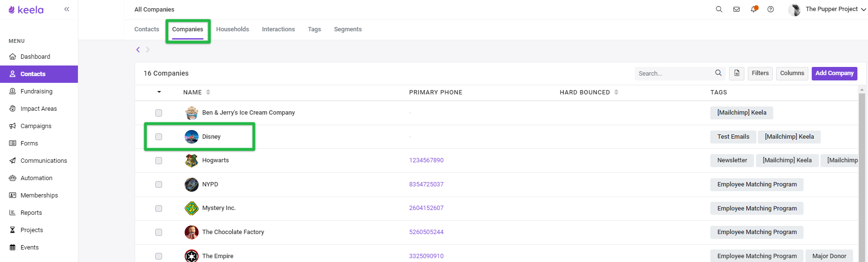
Task: Open notifications bell icon
Action: [x=754, y=9]
